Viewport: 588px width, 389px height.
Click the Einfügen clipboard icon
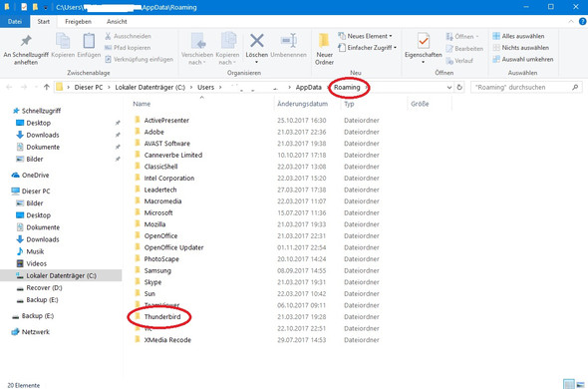pos(89,41)
